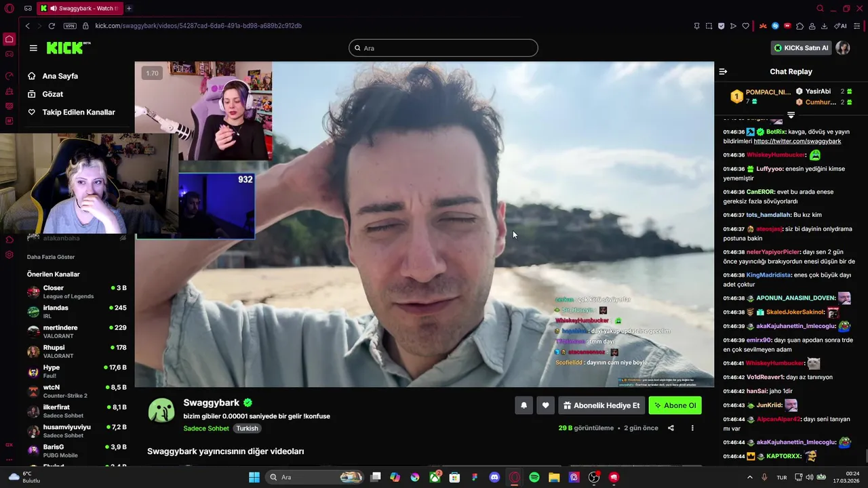The image size is (868, 488).
Task: Open the BarisG channel row
Action: 77,451
